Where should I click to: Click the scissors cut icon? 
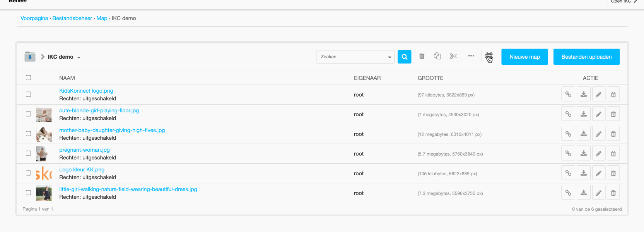(x=453, y=56)
